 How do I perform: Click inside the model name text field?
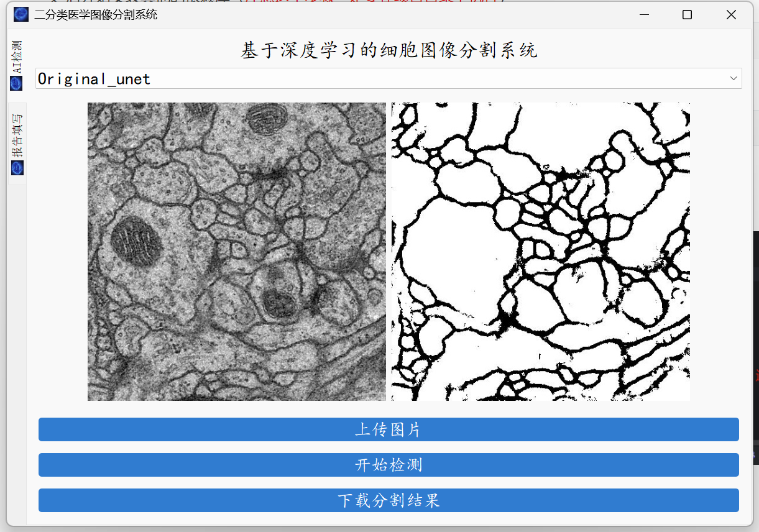click(x=249, y=78)
